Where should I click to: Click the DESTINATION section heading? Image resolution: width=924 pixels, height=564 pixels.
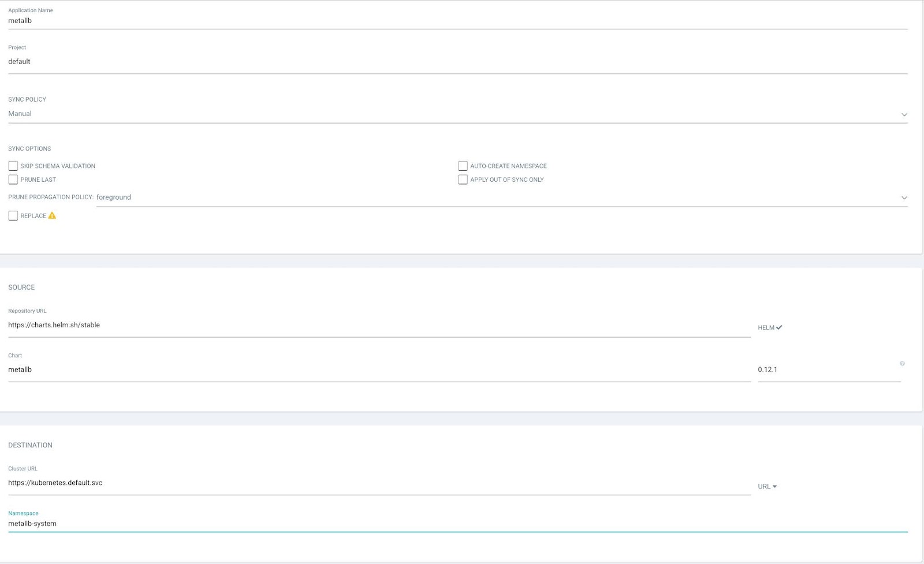(30, 445)
